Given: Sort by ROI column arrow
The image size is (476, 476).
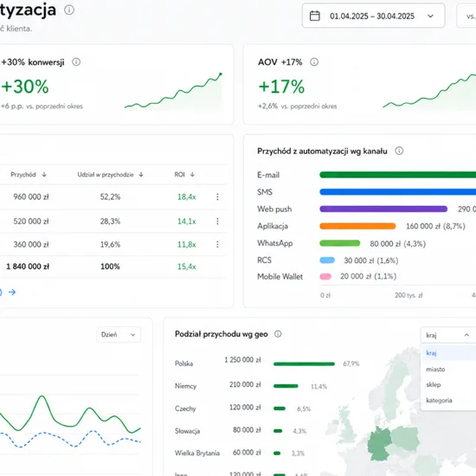Looking at the screenshot, I should tap(192, 175).
